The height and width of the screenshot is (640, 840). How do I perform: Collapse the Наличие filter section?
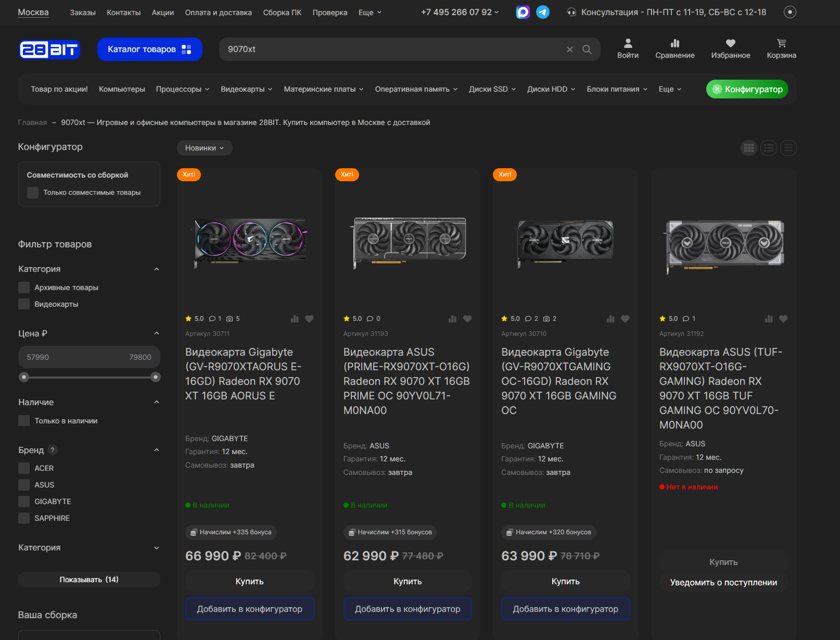157,402
